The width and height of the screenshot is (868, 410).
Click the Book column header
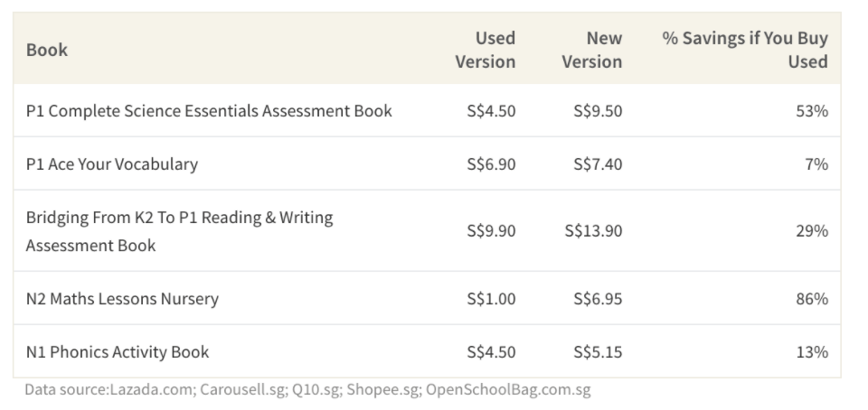click(x=47, y=50)
